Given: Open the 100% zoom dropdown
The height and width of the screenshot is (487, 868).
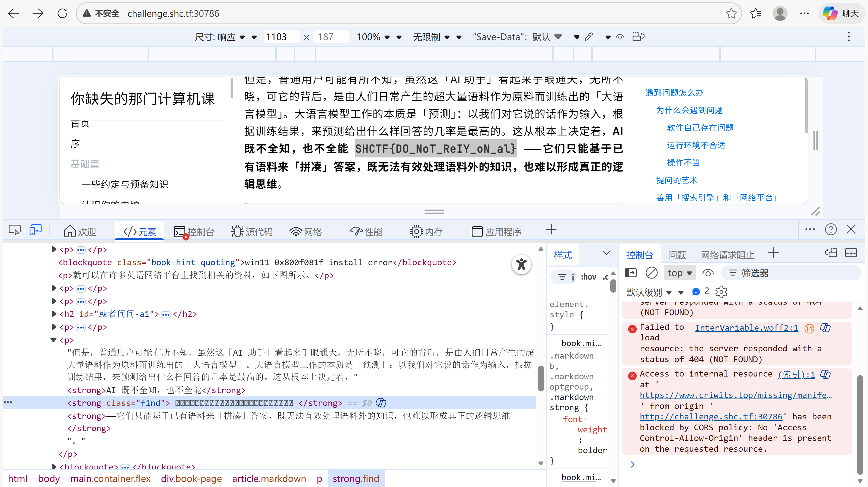Looking at the screenshot, I should click(x=373, y=37).
